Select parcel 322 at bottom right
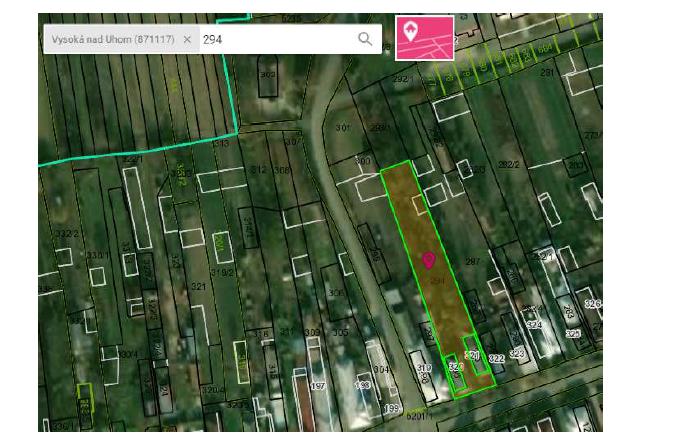Screen dimensions: 690x441 pyautogui.click(x=496, y=358)
